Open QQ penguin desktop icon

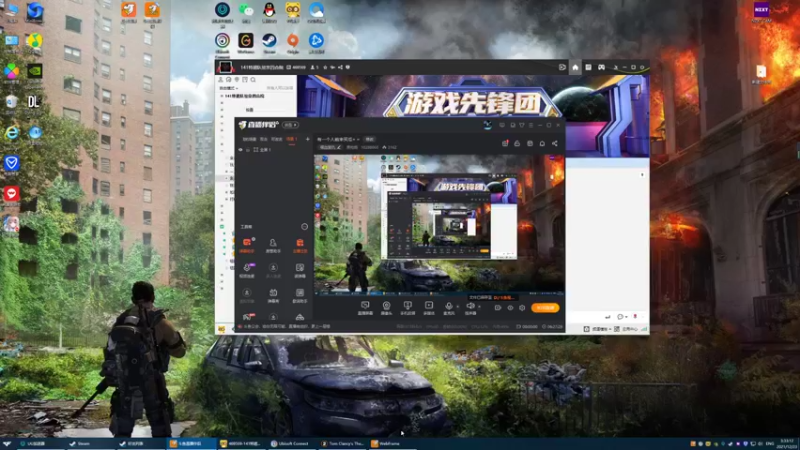pos(269,12)
